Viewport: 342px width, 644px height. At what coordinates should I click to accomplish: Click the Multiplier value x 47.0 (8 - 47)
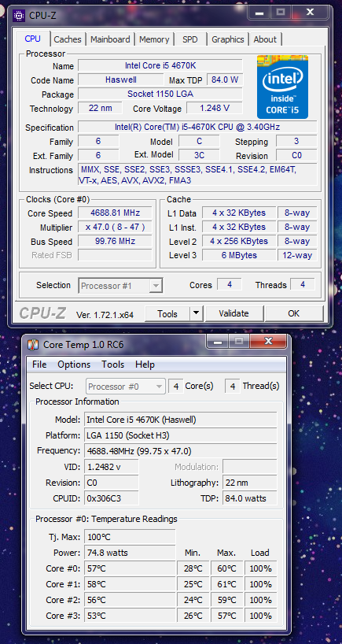point(115,227)
